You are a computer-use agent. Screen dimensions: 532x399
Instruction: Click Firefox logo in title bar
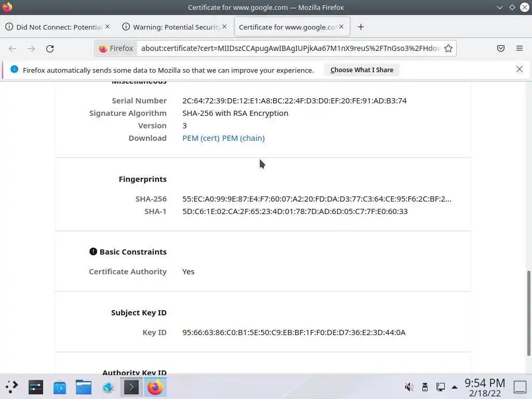7,7
